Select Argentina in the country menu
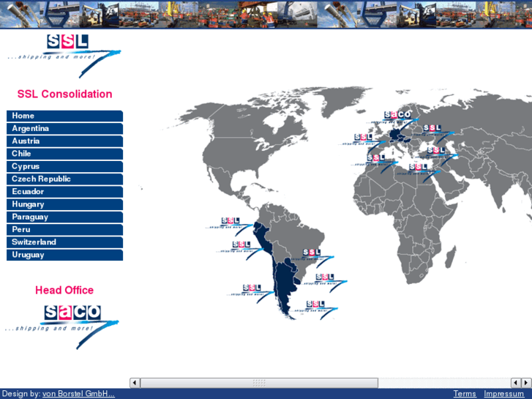This screenshot has height=399, width=532. click(64, 128)
